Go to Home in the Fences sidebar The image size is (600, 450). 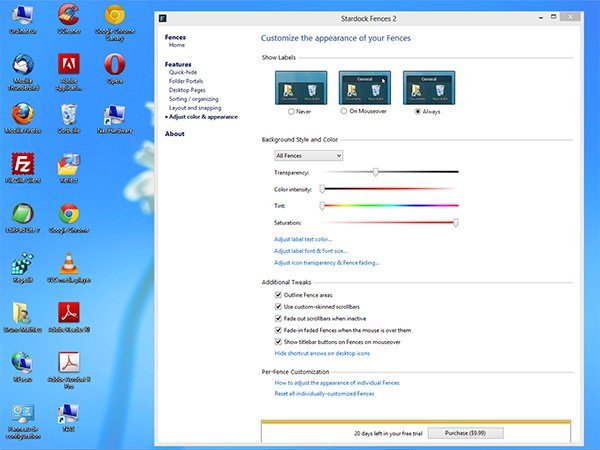point(177,45)
